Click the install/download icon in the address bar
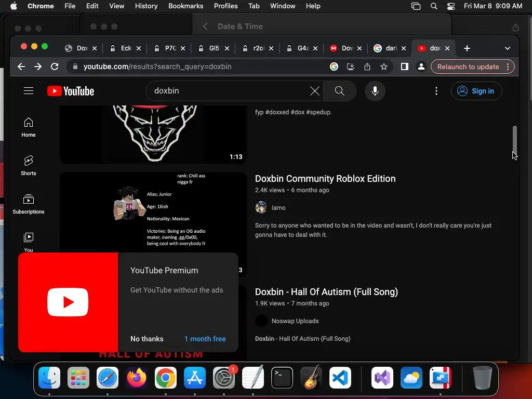Screen dimensions: 532x399 point(351,67)
